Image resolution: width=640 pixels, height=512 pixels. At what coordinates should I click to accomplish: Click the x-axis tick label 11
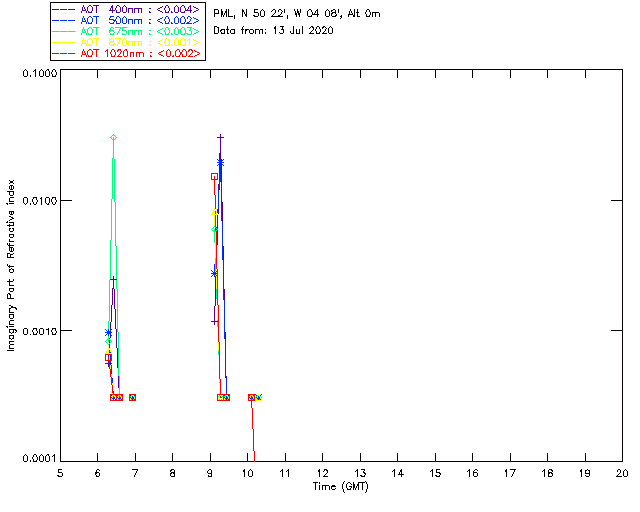285,473
